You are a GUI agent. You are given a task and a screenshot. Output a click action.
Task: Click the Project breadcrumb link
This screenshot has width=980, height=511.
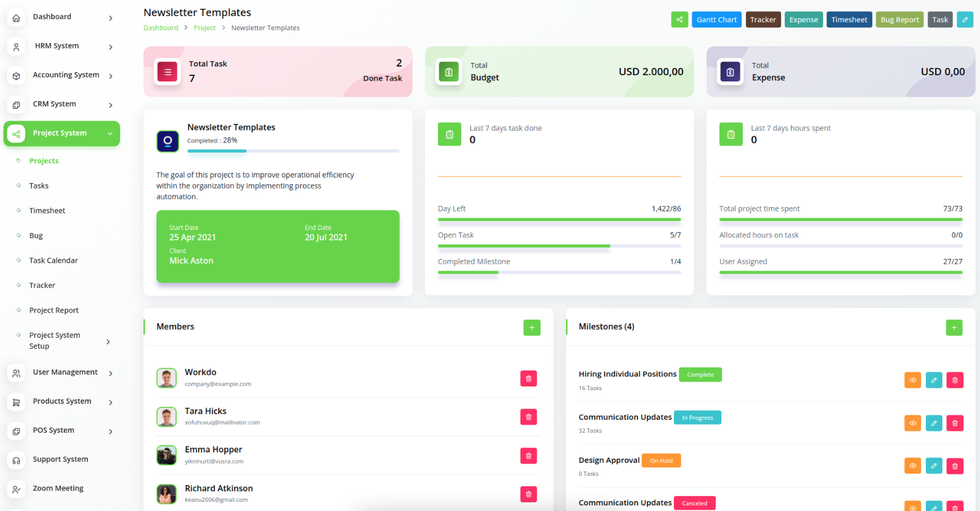205,28
